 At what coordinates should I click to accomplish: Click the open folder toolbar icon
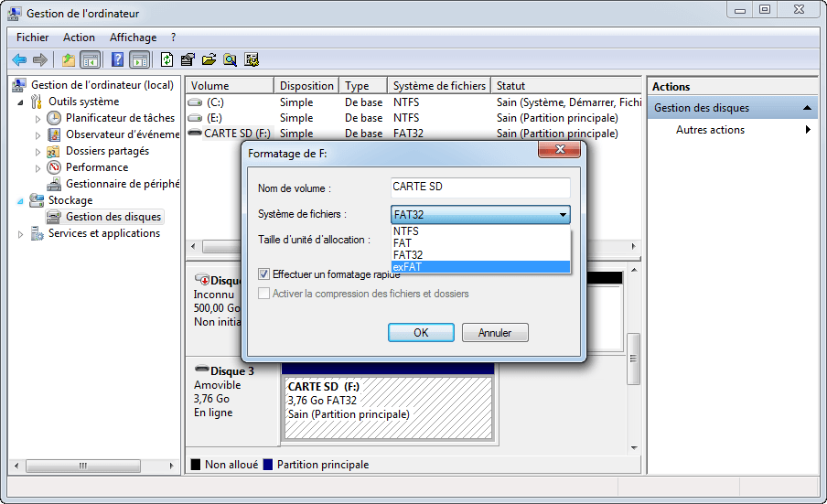[209, 59]
